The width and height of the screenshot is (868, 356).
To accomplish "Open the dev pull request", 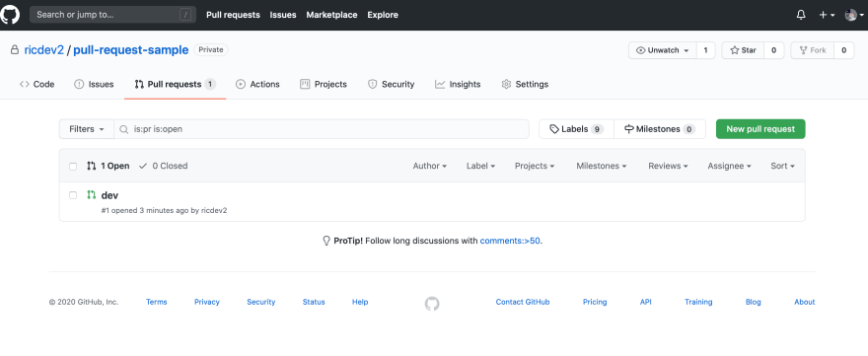I will tap(109, 195).
